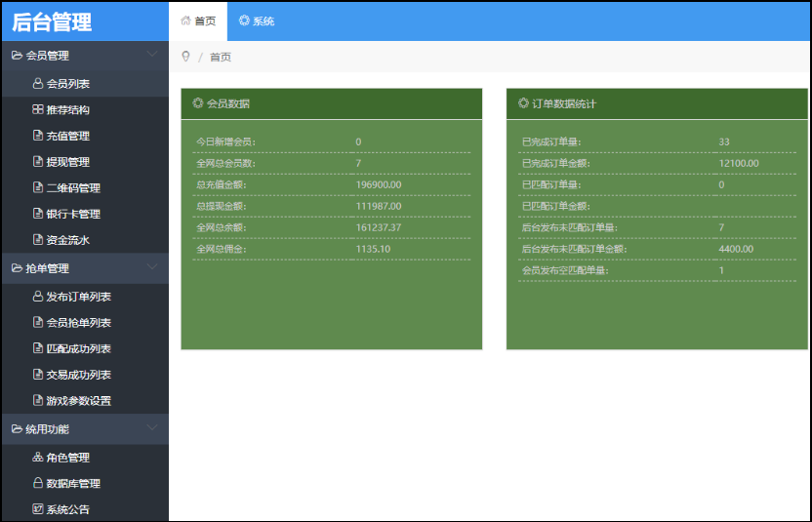Switch to the 系统 tab
812x522 pixels.
(257, 20)
